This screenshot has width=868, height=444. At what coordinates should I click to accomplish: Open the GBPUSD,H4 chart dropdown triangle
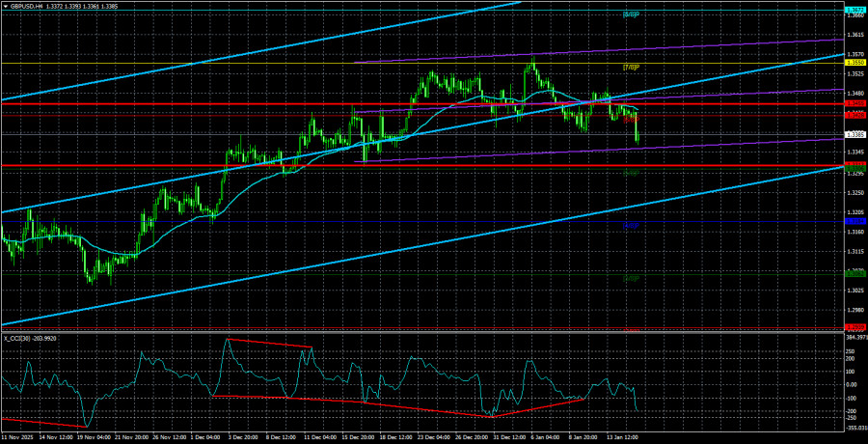5,6
